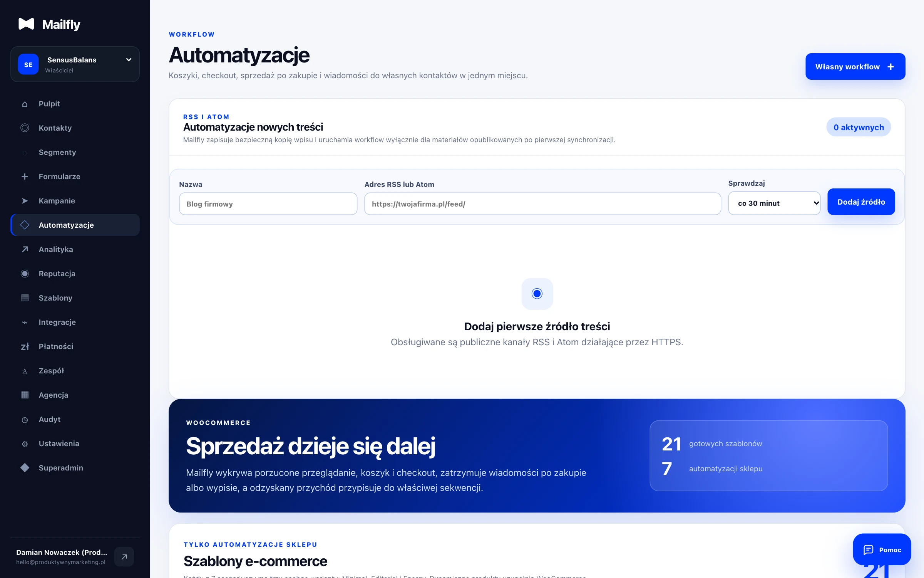Focus the Nazwa input field
Screen dimensions: 924x578
(x=268, y=204)
